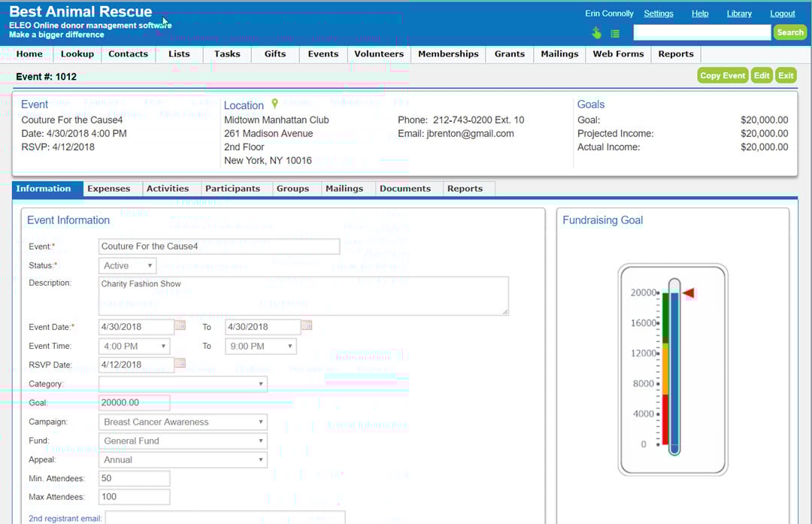Screen dimensions: 812x524
Task: Open the 9:00 PM end time dropdown
Action: click(260, 347)
